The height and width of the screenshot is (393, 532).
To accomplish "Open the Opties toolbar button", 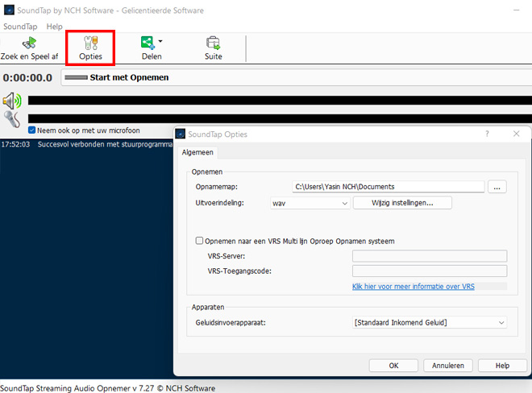I will pyautogui.click(x=90, y=48).
